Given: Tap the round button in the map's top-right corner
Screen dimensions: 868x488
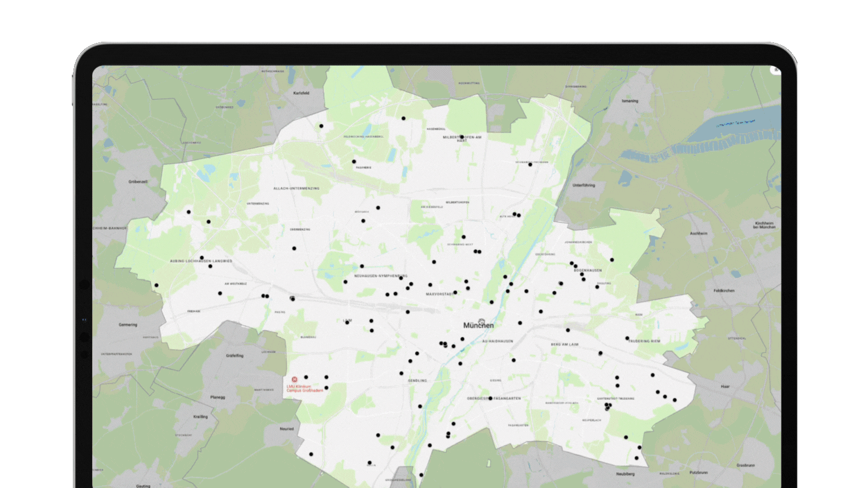Looking at the screenshot, I should (x=775, y=70).
